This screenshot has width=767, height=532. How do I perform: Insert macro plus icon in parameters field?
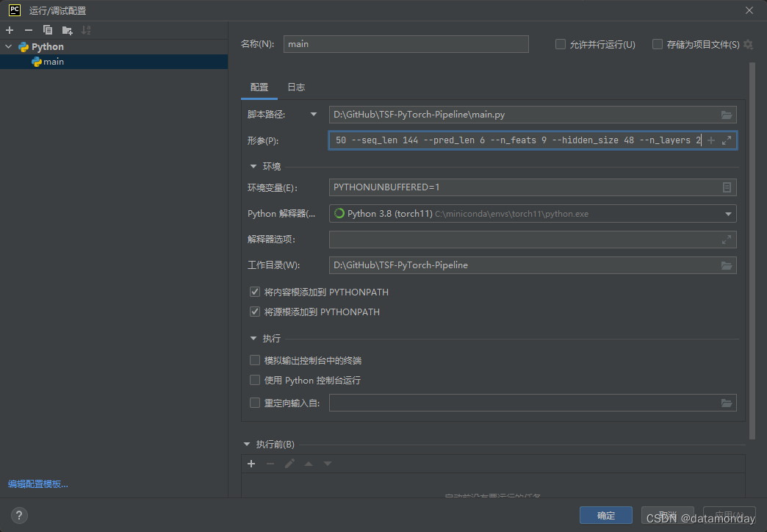[x=711, y=140]
